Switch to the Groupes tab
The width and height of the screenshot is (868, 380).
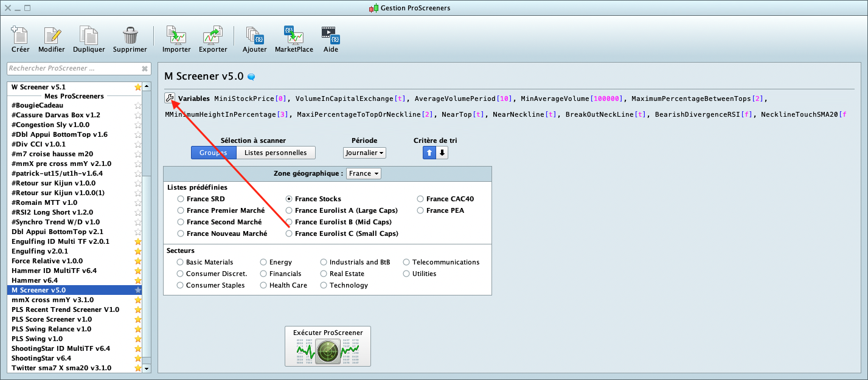[x=214, y=153]
